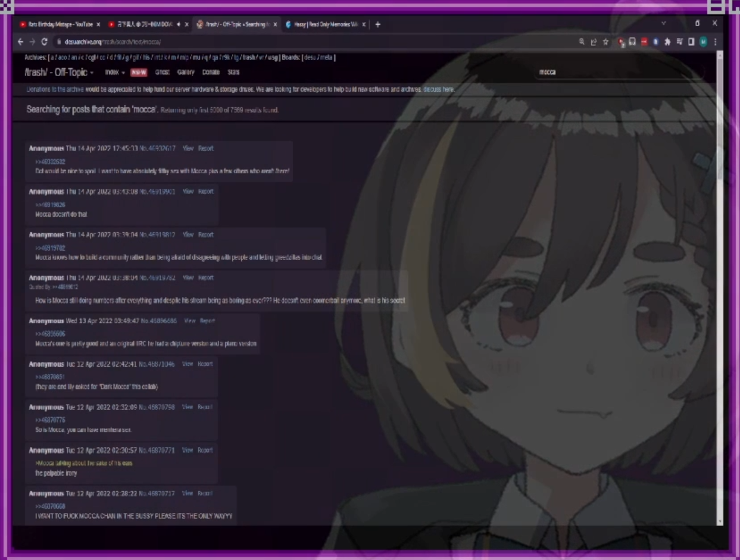Report the post timestamped 17:45 on 14 Apr

tap(206, 148)
